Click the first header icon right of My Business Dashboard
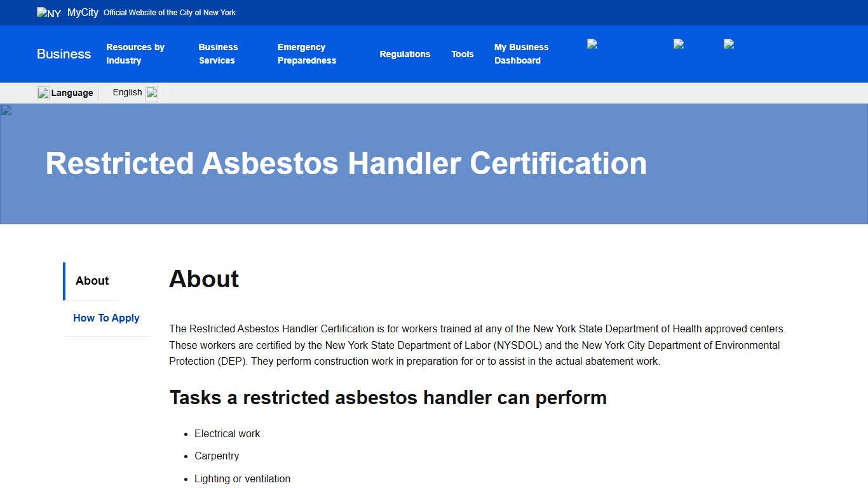The width and height of the screenshot is (868, 488). 593,44
